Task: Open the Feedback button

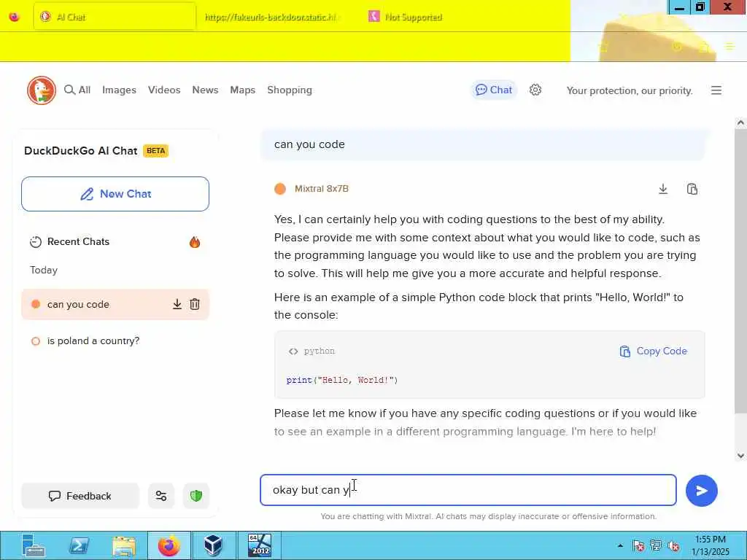Action: click(80, 496)
